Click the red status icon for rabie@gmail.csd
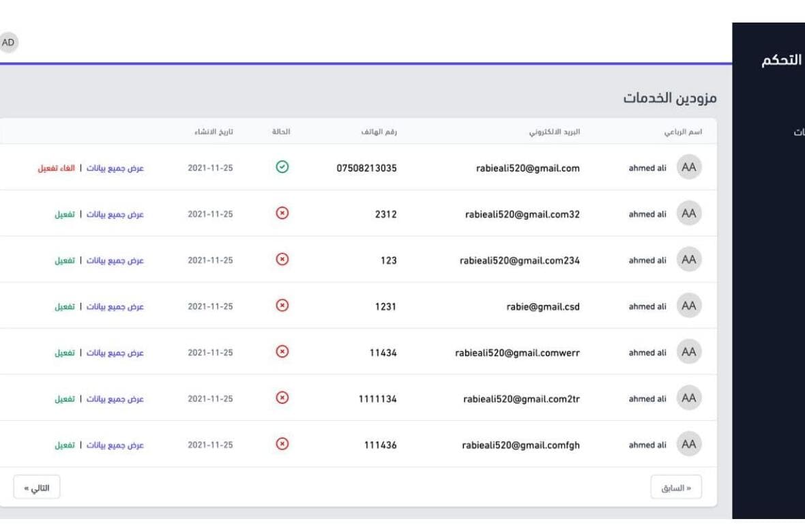 click(x=282, y=306)
